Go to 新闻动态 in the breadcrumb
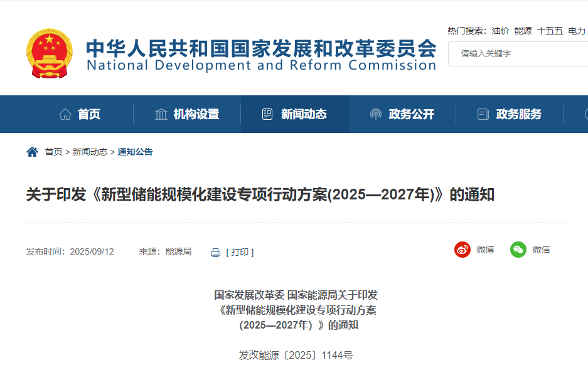The height and width of the screenshot is (375, 588). [x=90, y=152]
